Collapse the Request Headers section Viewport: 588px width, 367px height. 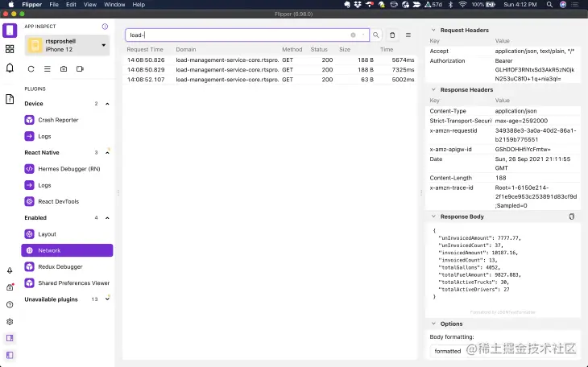(433, 30)
